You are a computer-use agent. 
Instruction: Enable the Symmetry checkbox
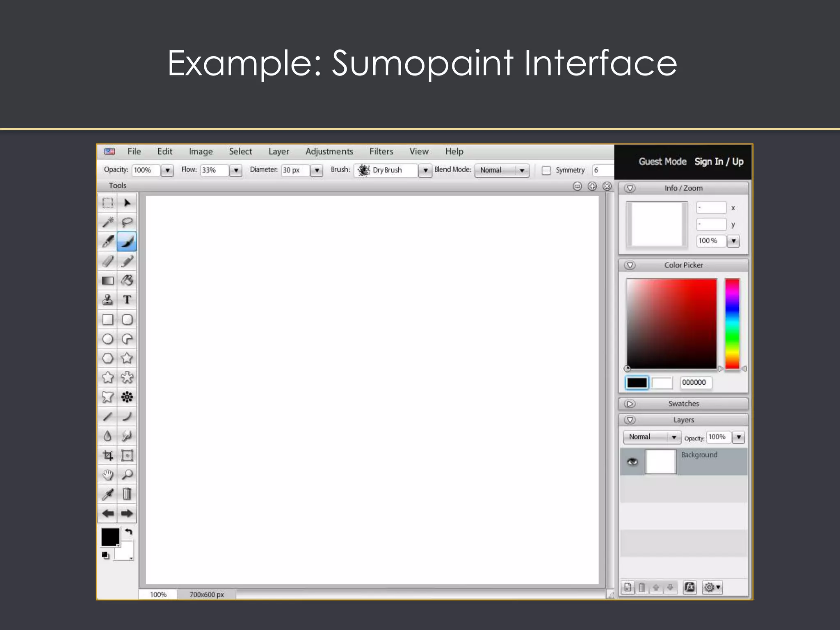pyautogui.click(x=546, y=170)
